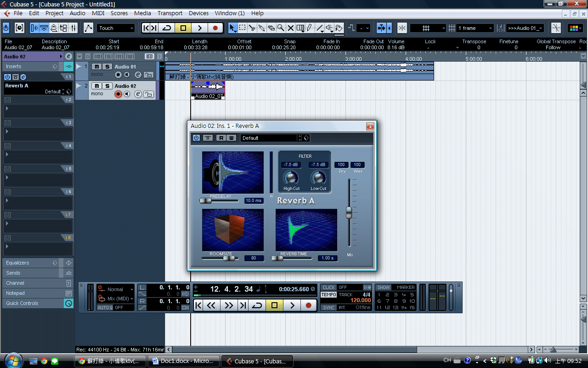The height and width of the screenshot is (368, 588).
Task: Select the Draw pencil tool
Action: tap(310, 28)
